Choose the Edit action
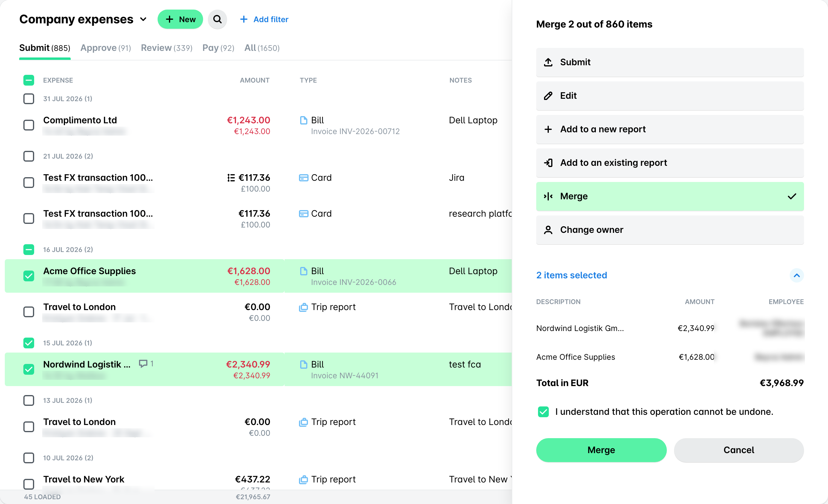828x504 pixels. 670,96
